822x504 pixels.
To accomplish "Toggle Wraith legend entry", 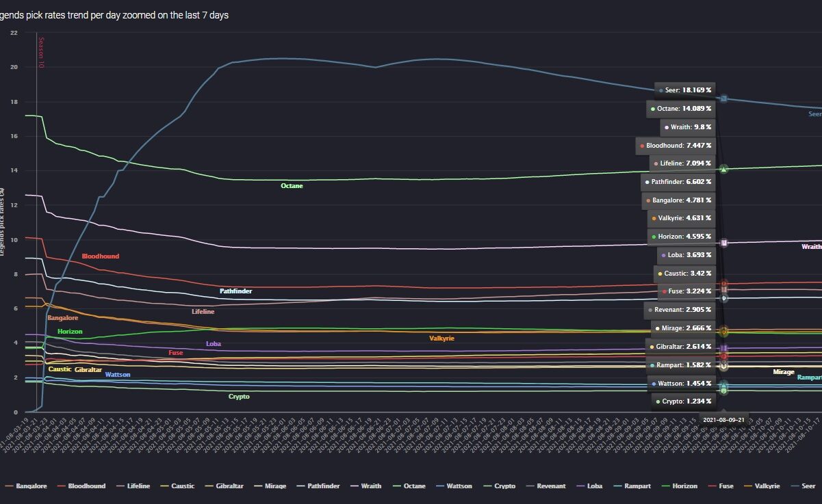I will coord(367,486).
